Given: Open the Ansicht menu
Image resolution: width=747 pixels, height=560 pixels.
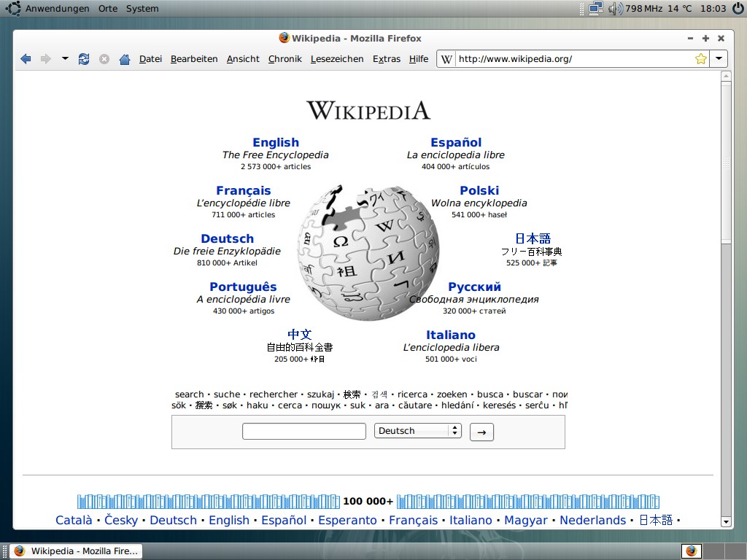Looking at the screenshot, I should [x=243, y=59].
